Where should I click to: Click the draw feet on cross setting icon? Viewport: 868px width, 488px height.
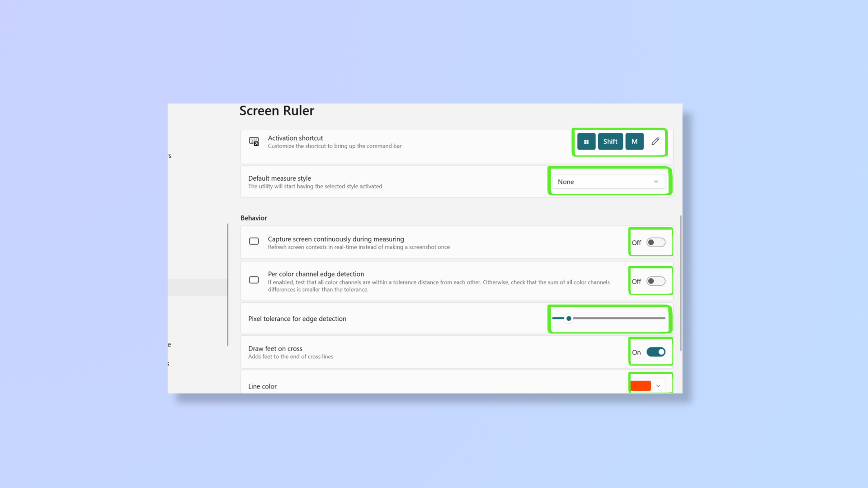pyautogui.click(x=656, y=352)
